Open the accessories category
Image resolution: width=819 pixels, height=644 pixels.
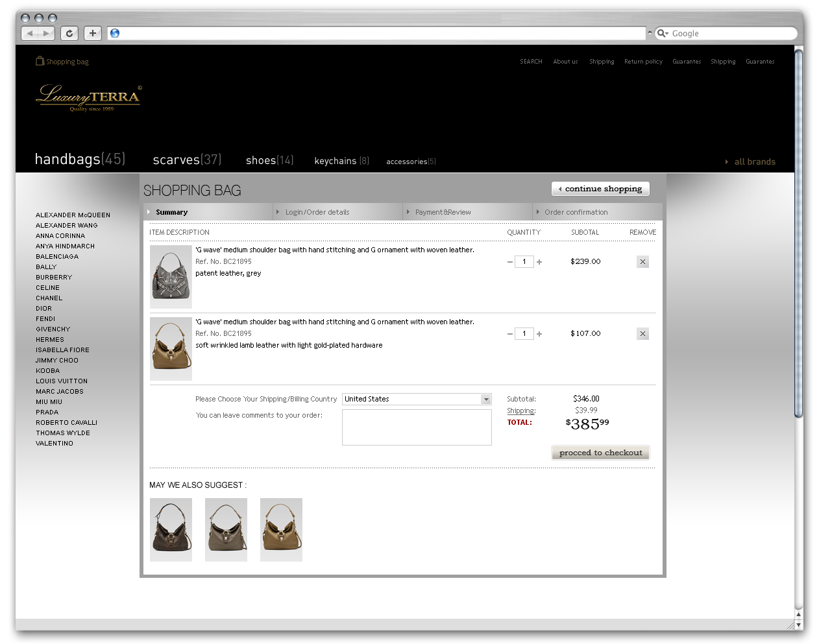click(x=411, y=161)
